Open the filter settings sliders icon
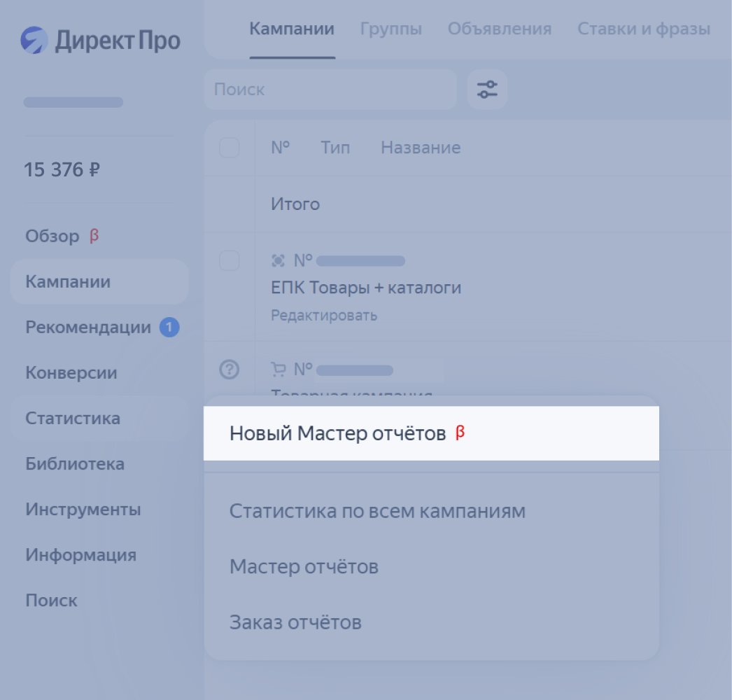 pos(487,90)
